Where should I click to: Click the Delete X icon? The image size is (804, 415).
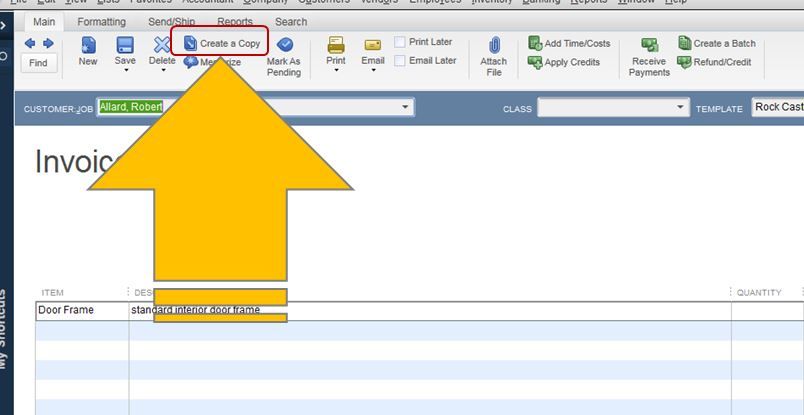pos(162,45)
